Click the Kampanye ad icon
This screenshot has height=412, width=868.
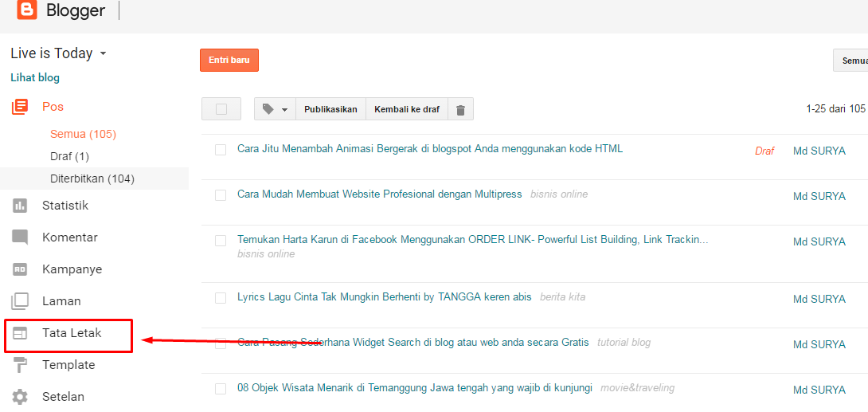20,269
